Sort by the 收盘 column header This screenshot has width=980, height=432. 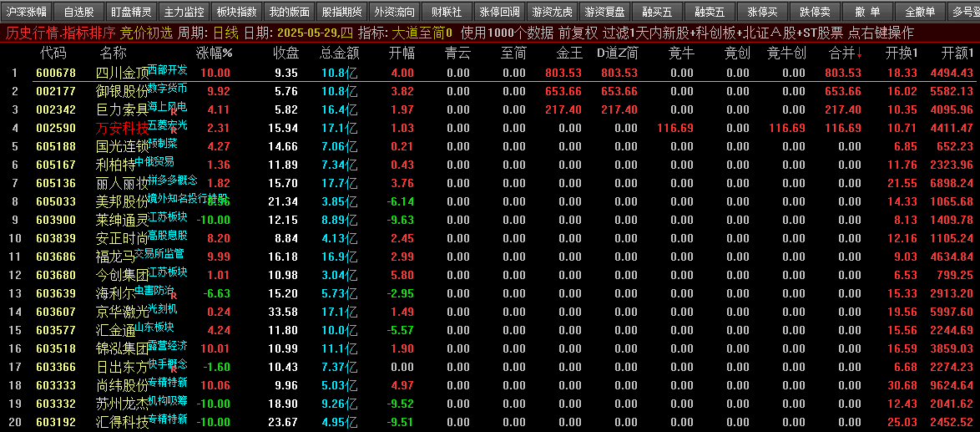pyautogui.click(x=285, y=53)
